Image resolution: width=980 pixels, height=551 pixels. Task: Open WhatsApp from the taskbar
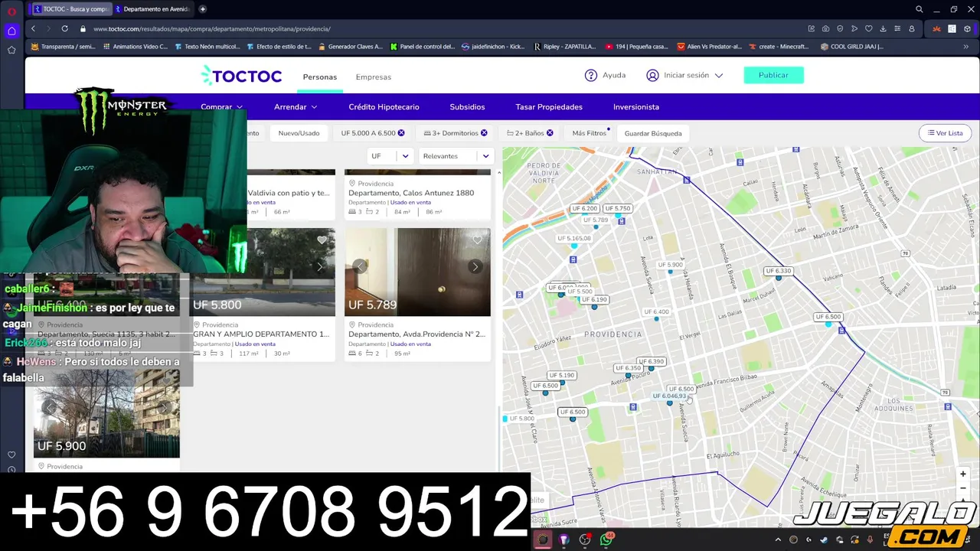point(606,540)
